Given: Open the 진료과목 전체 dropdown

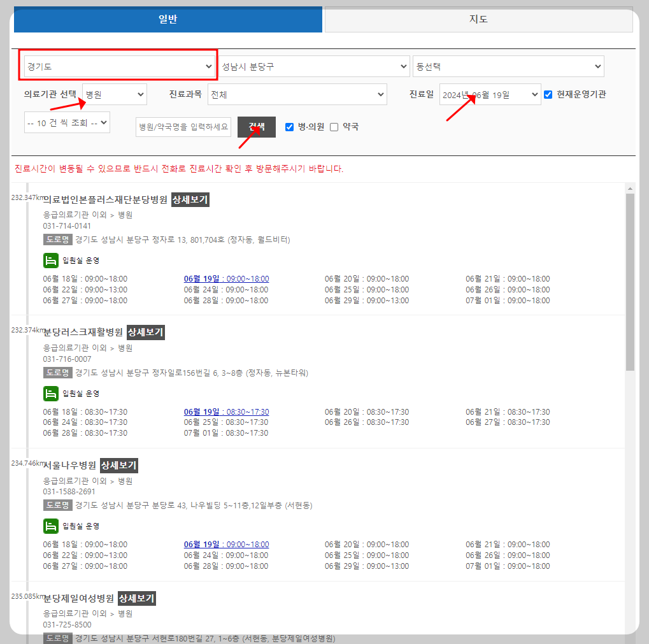Looking at the screenshot, I should coord(297,94).
